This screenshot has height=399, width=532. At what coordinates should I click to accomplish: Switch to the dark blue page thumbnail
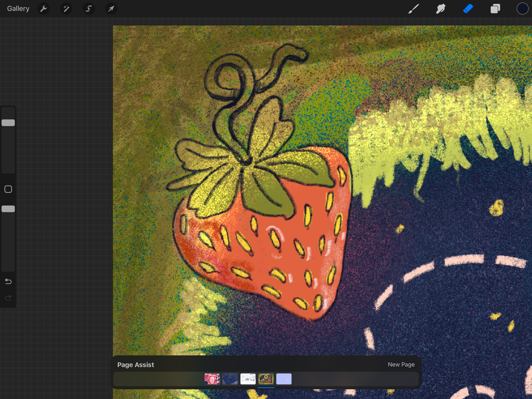pyautogui.click(x=230, y=379)
